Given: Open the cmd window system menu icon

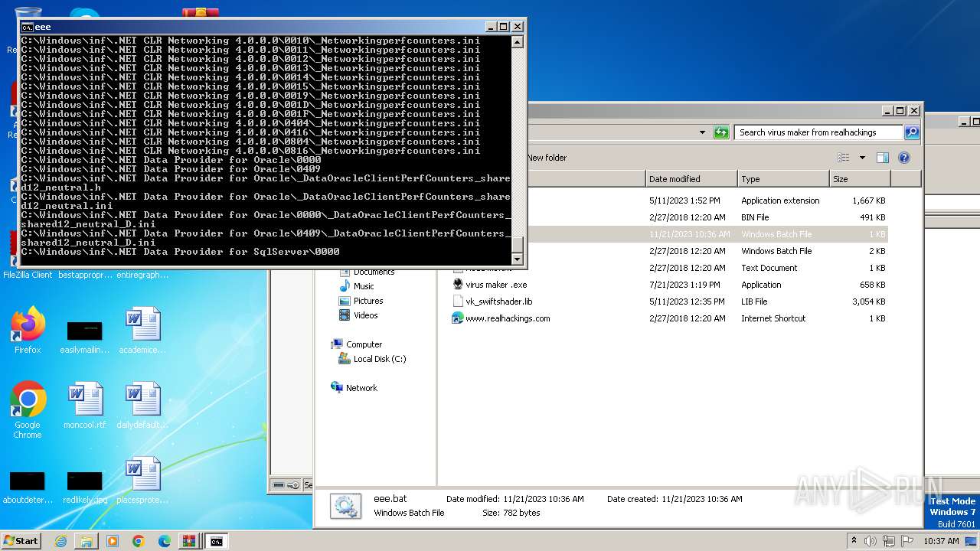Looking at the screenshot, I should pos(28,27).
